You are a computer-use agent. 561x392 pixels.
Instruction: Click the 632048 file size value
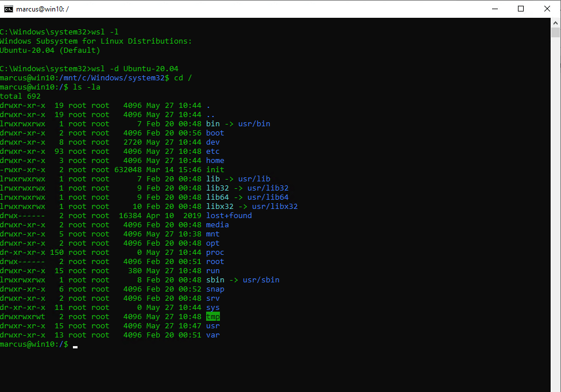(128, 170)
